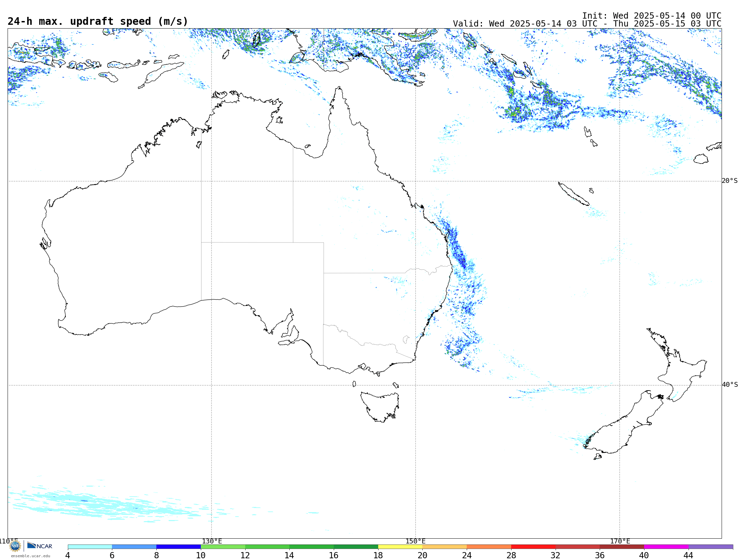Click the '40°S' latitude label
Image resolution: width=744 pixels, height=560 pixels.
tap(730, 385)
